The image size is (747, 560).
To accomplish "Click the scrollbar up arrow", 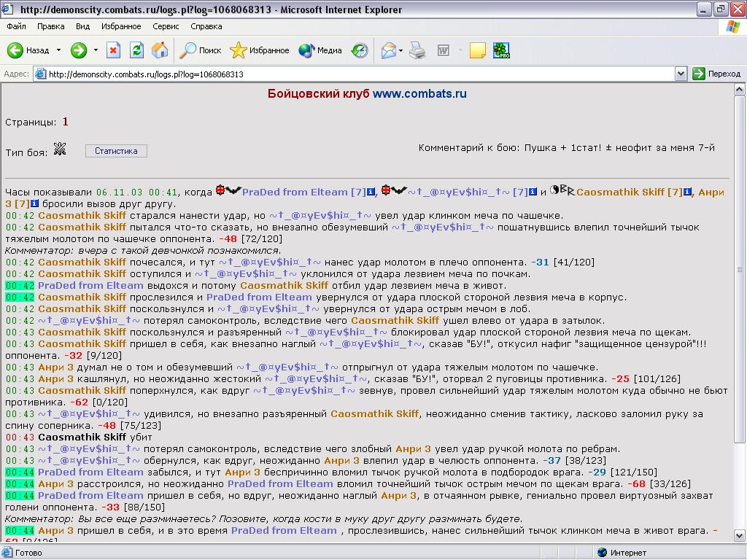I will tap(740, 90).
